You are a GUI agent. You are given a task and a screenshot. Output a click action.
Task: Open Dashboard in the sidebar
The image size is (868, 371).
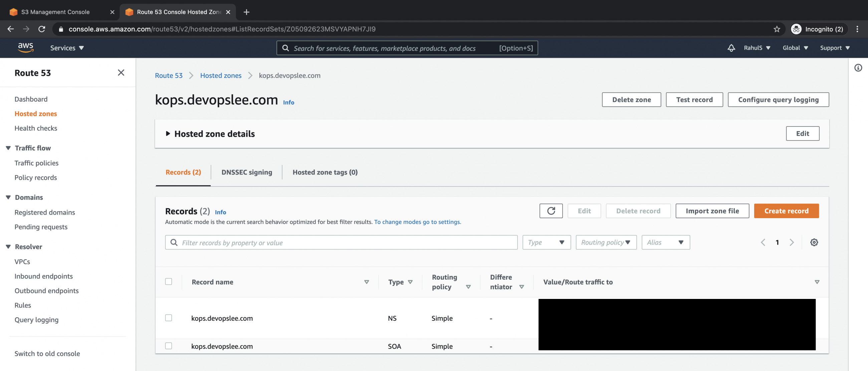(x=31, y=99)
